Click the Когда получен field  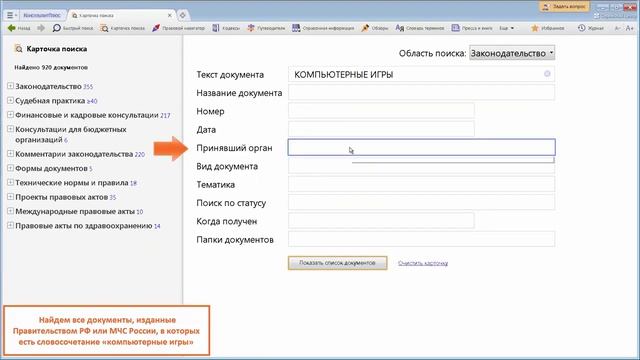tap(381, 221)
